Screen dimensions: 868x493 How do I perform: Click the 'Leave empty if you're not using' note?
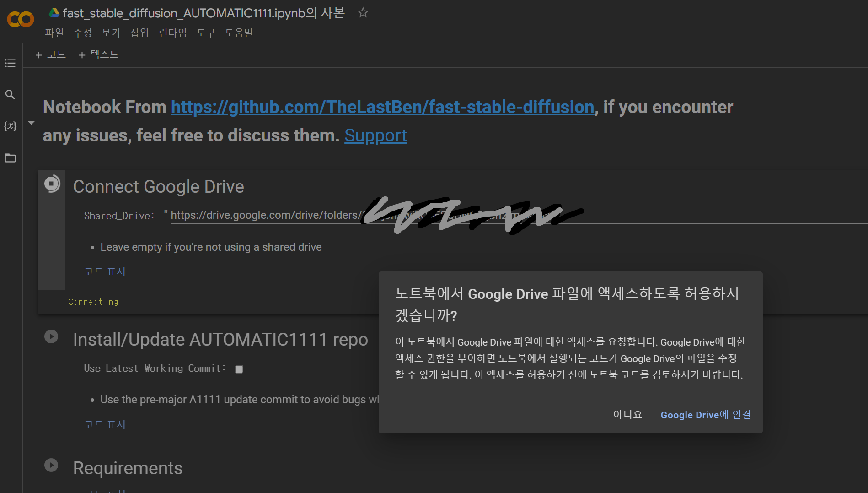[x=211, y=247]
